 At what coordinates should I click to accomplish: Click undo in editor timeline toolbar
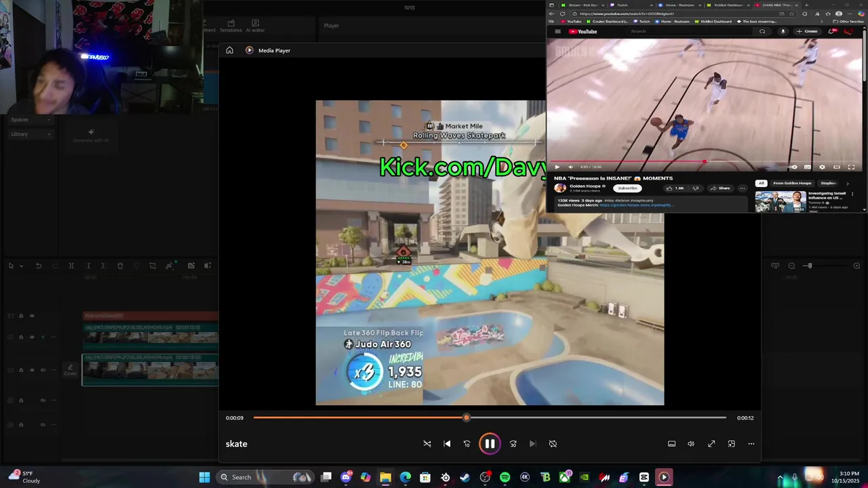pos(39,266)
